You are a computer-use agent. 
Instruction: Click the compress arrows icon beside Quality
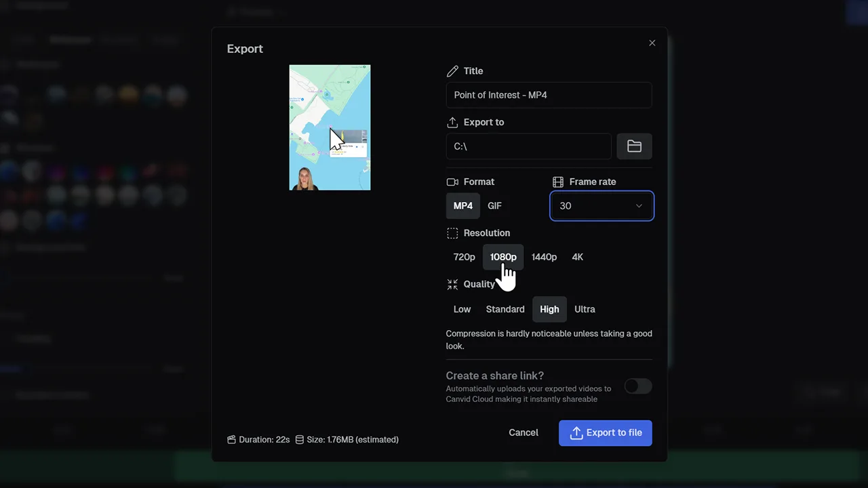pyautogui.click(x=452, y=284)
